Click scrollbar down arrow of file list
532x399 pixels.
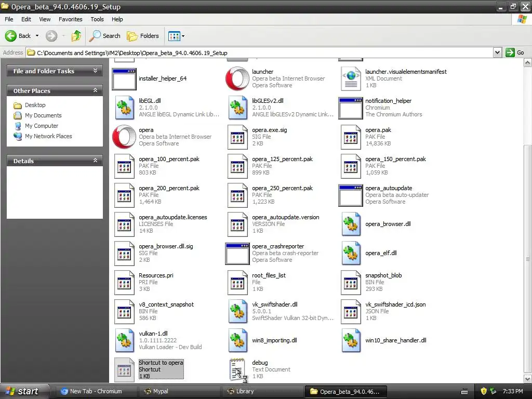(x=528, y=379)
